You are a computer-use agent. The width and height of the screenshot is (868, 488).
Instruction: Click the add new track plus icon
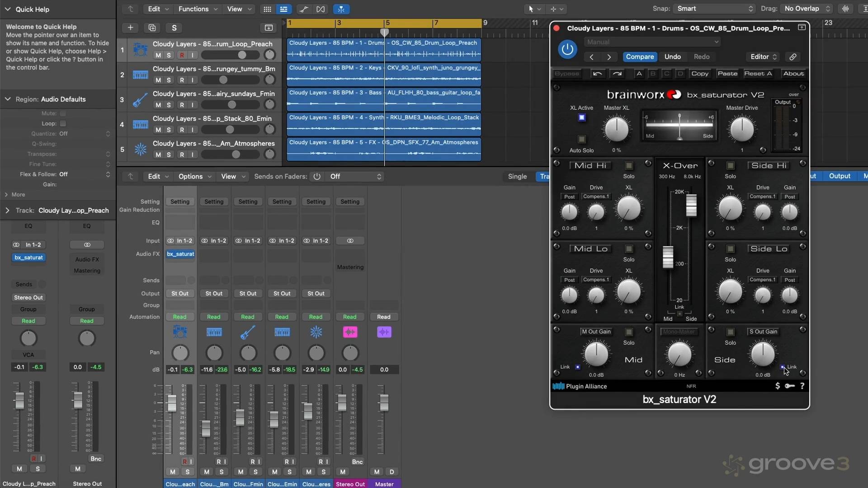[x=130, y=28]
